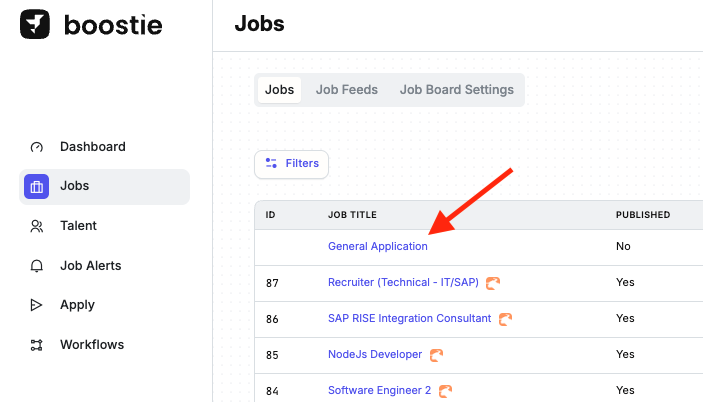Select the Jobs briefcase icon
Image resolution: width=703 pixels, height=402 pixels.
[x=36, y=186]
